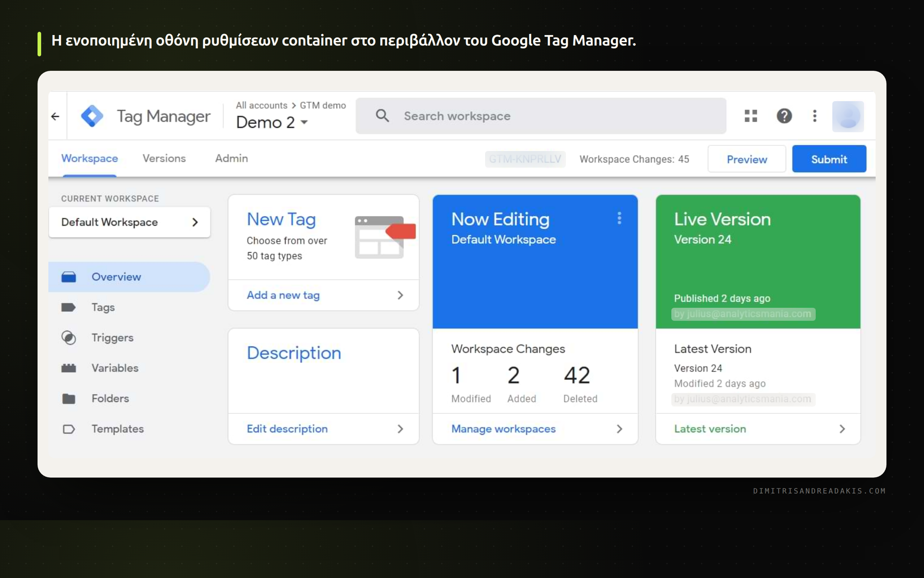Click the Published 2 days ago text
This screenshot has height=578, width=924.
[x=722, y=298]
